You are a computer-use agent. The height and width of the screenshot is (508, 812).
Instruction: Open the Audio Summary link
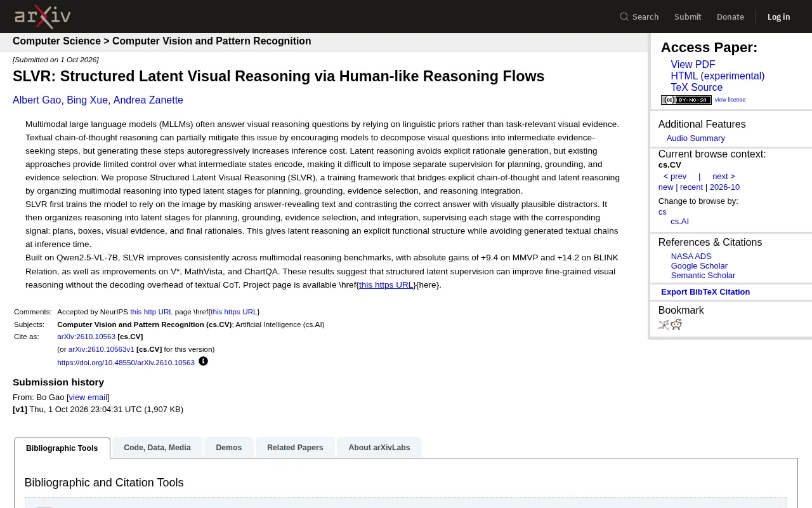tap(695, 138)
